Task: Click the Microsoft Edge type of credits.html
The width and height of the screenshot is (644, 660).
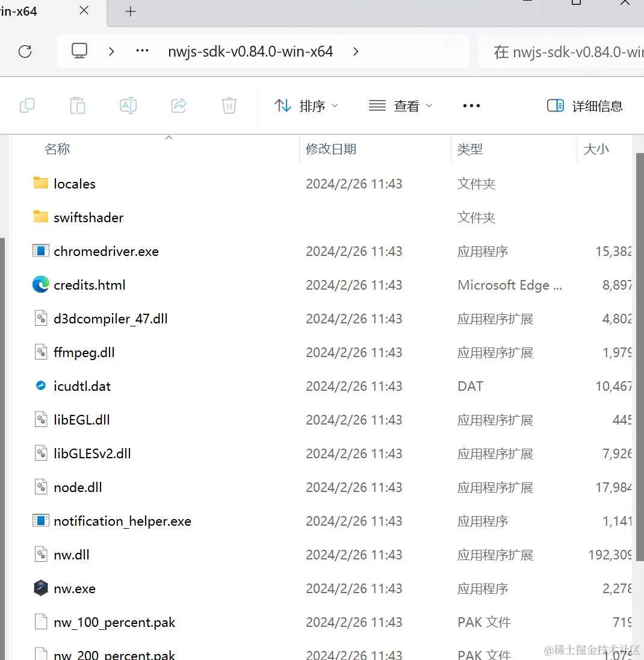Action: (x=510, y=285)
